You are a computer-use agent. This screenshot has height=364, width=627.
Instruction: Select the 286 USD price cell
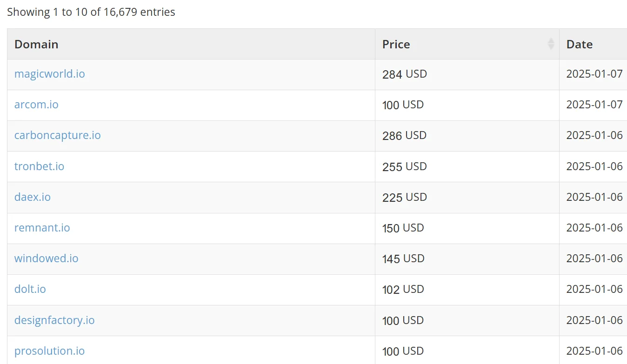tap(467, 136)
